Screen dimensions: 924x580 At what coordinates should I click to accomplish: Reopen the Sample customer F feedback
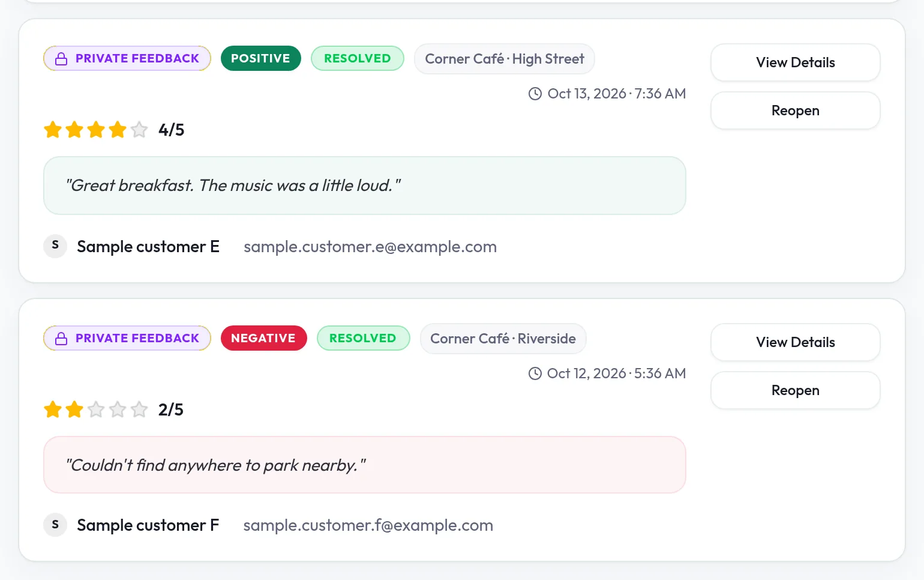click(795, 390)
